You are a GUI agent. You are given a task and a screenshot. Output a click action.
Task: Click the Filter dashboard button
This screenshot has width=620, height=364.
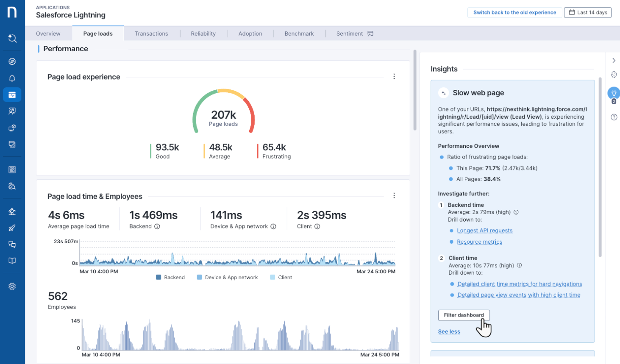pos(464,315)
